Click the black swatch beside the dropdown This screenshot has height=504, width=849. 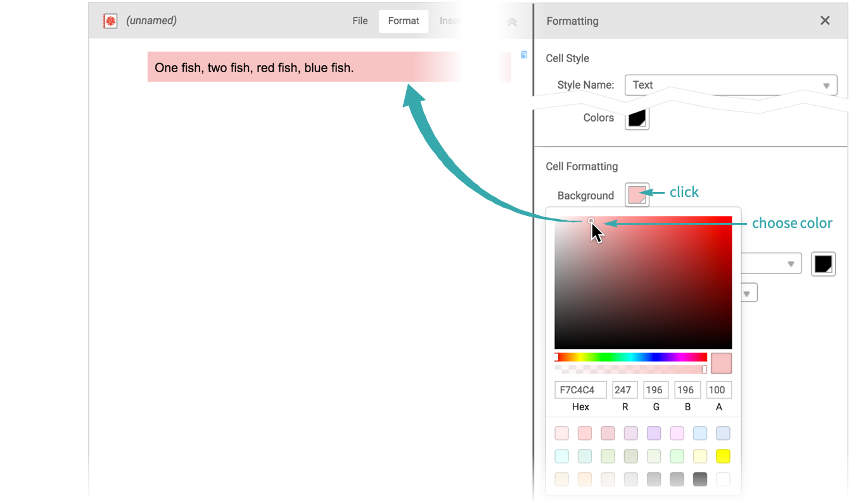823,264
